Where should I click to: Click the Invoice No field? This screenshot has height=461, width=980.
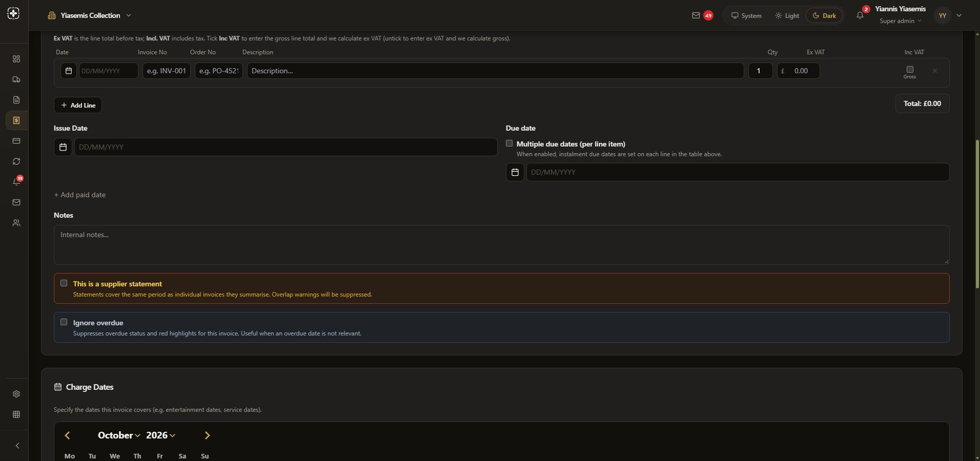tap(167, 71)
